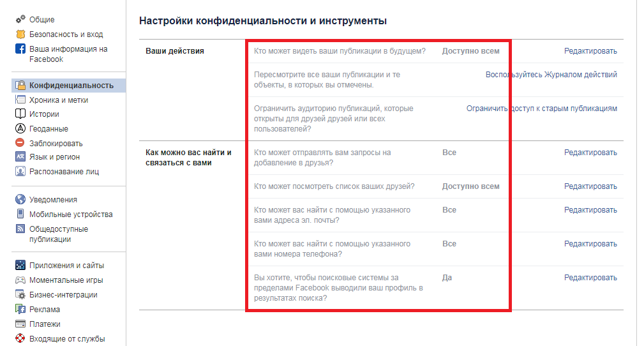The image size is (644, 346).
Task: Open Мобильные устройства settings
Action: [x=71, y=214]
